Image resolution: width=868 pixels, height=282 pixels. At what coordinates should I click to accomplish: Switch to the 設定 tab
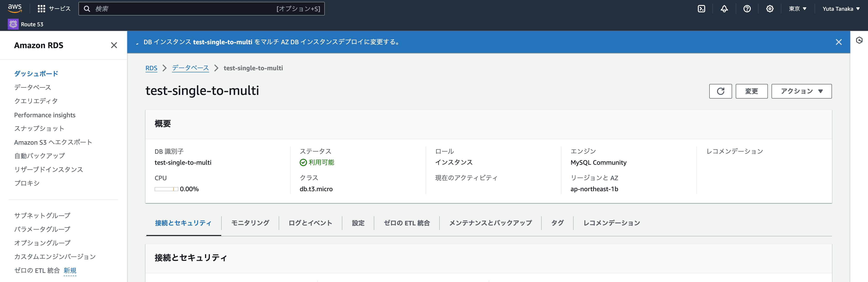[358, 223]
